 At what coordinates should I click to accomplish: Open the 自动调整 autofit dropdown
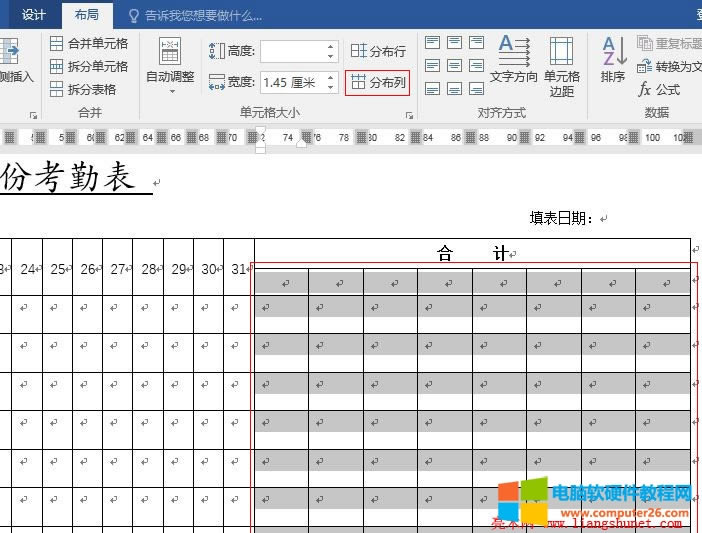click(170, 66)
